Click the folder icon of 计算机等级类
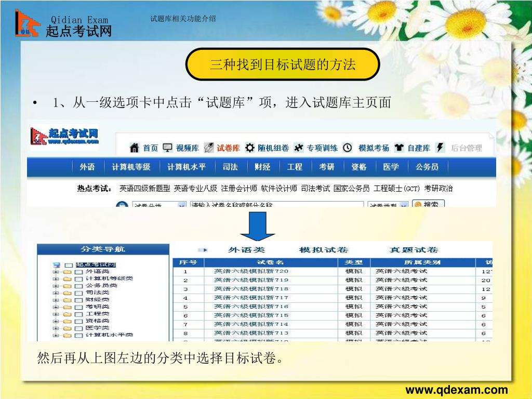The image size is (532, 399). [x=67, y=279]
